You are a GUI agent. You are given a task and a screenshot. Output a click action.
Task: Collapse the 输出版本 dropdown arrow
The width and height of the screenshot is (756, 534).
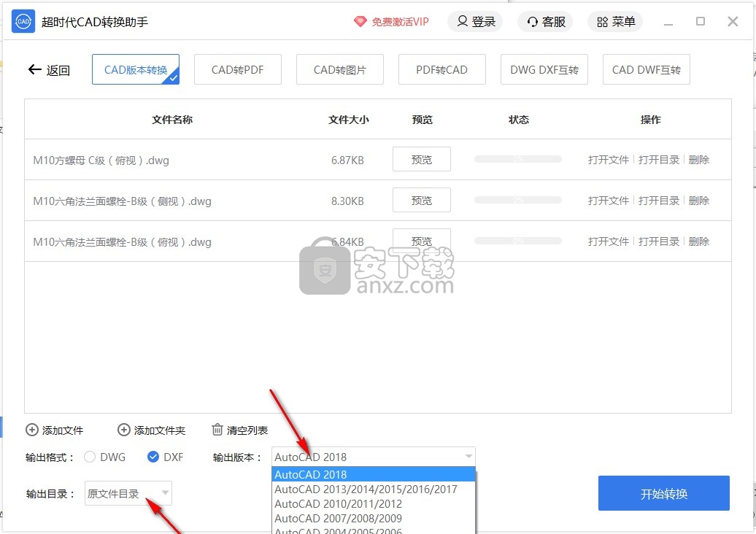pyautogui.click(x=468, y=457)
